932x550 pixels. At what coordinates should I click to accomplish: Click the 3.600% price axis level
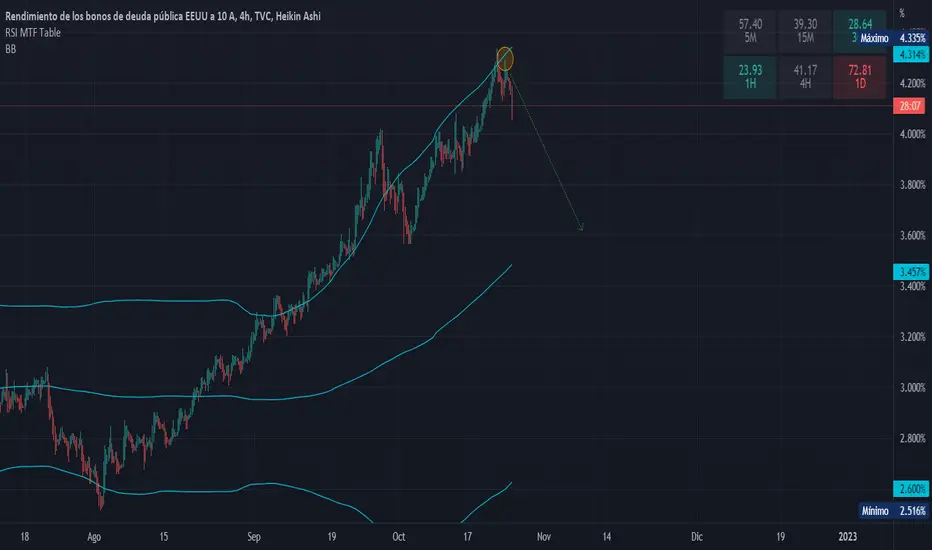pos(912,235)
